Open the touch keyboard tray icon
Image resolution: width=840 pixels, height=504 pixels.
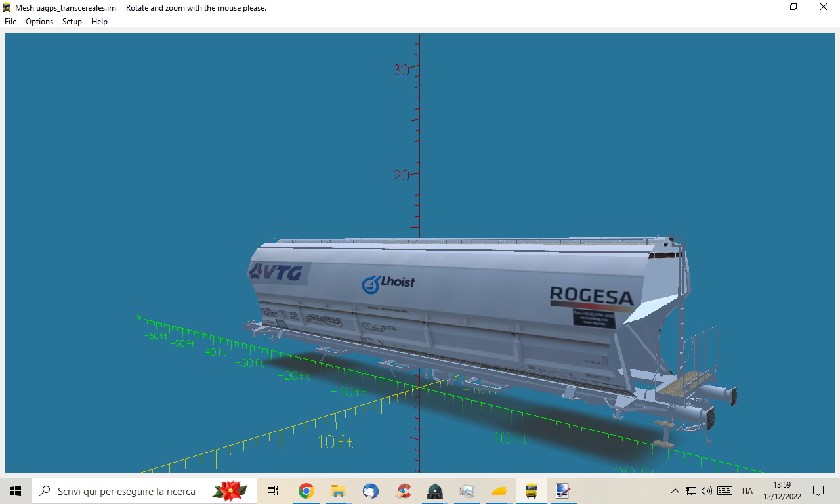click(725, 491)
